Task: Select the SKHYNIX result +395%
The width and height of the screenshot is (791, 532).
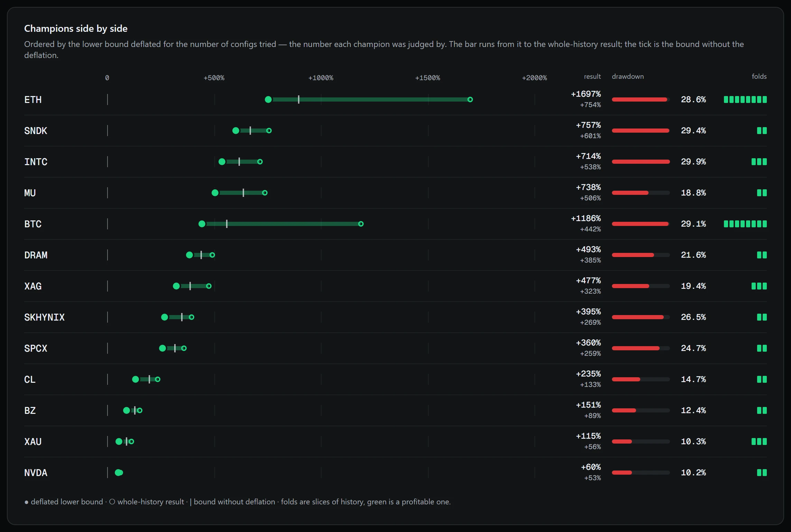Action: [588, 312]
